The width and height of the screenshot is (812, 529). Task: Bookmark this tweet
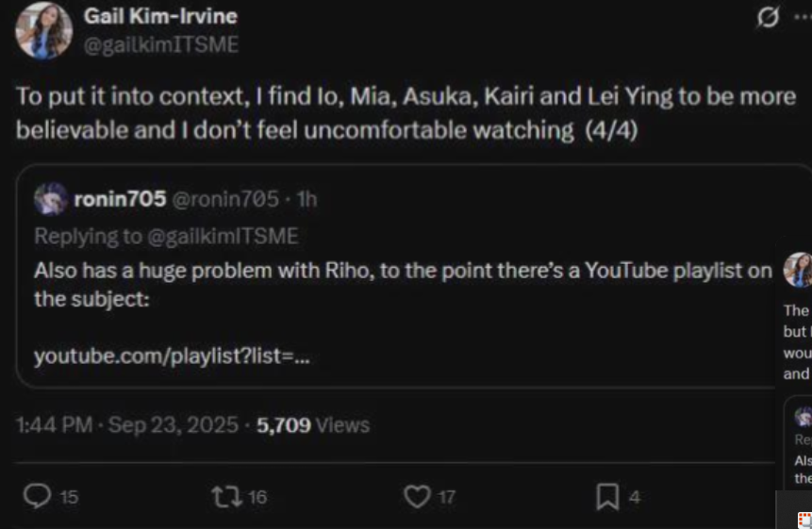[x=608, y=496]
